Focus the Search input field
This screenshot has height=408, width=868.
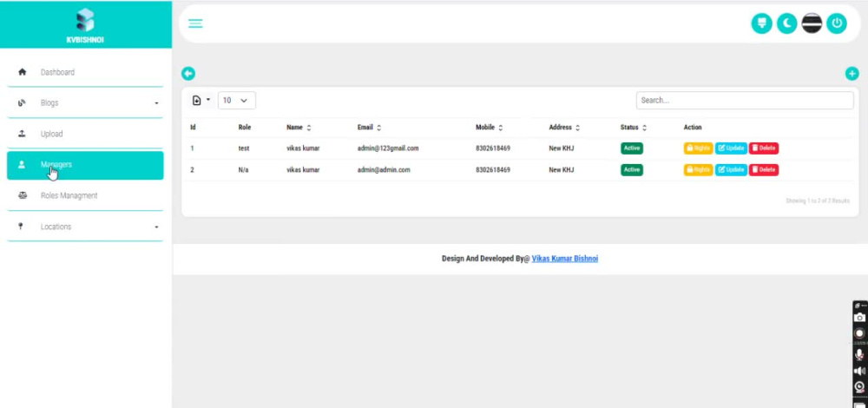(x=745, y=100)
